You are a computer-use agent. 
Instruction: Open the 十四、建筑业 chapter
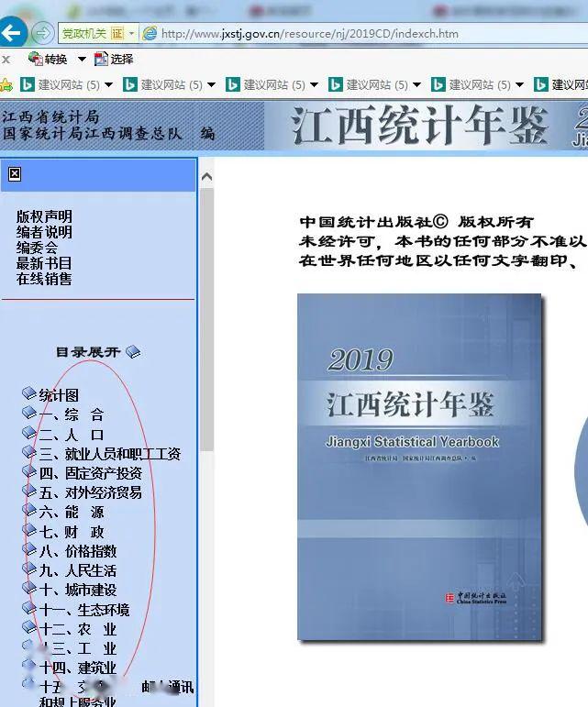tap(78, 668)
